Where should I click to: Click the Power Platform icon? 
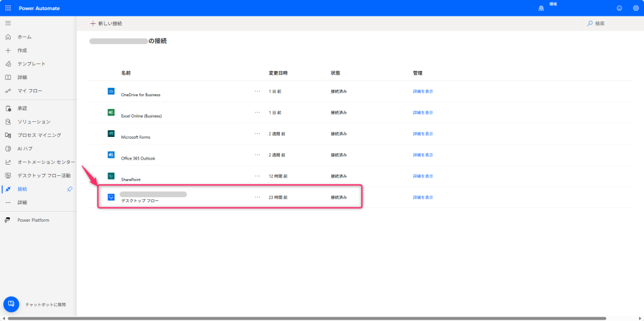[x=8, y=220]
